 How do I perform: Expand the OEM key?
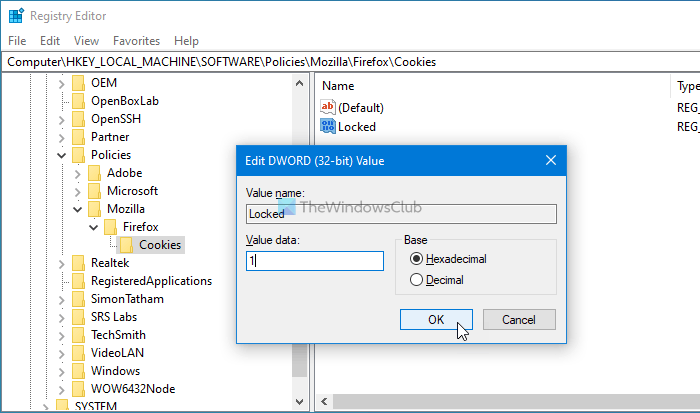point(62,83)
